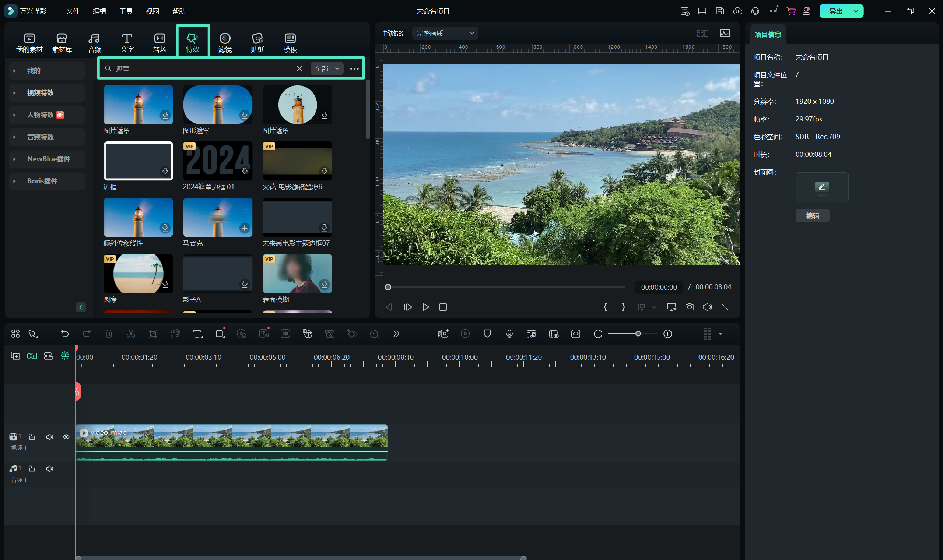The height and width of the screenshot is (560, 943).
Task: Hide video track 1 with the eye icon
Action: coord(66,437)
